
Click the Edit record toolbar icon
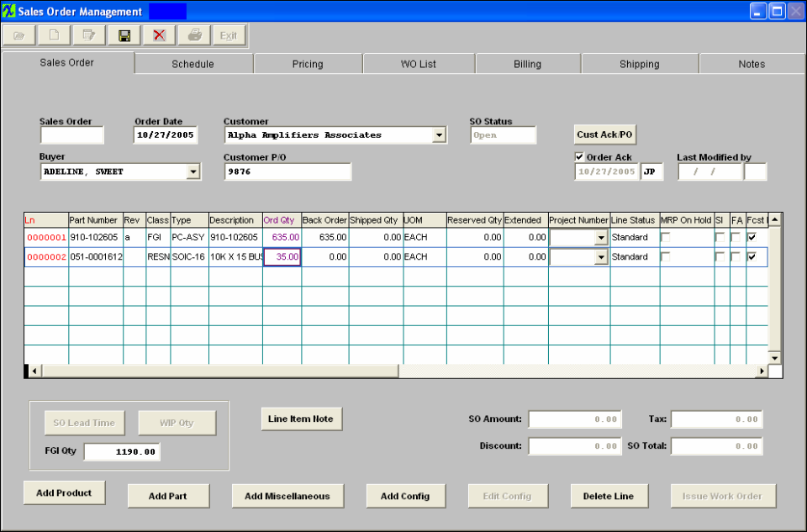[88, 35]
